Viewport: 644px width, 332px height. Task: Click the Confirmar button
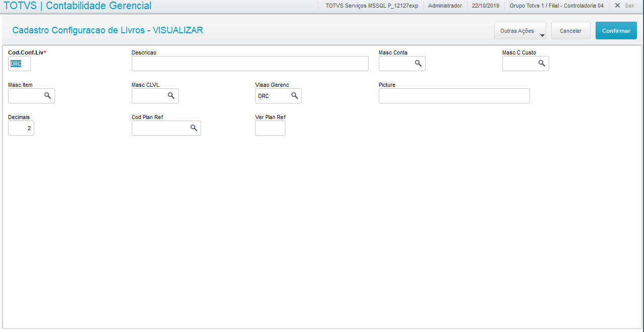(616, 31)
